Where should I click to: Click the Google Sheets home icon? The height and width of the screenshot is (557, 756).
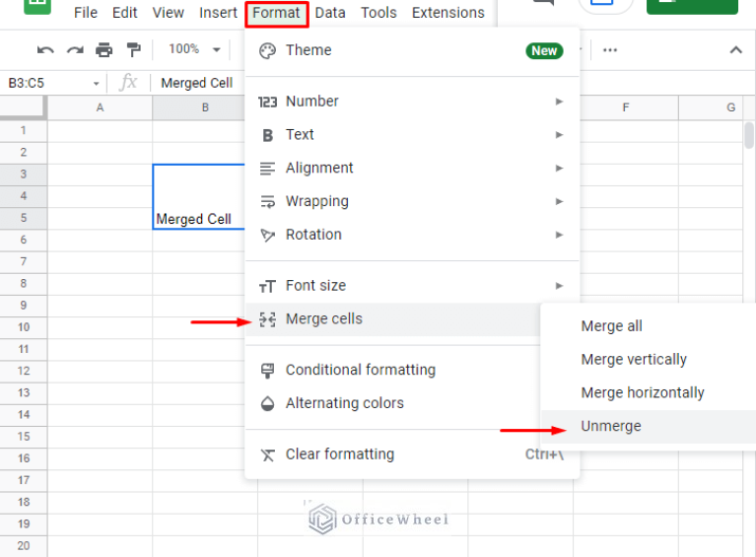(37, 5)
